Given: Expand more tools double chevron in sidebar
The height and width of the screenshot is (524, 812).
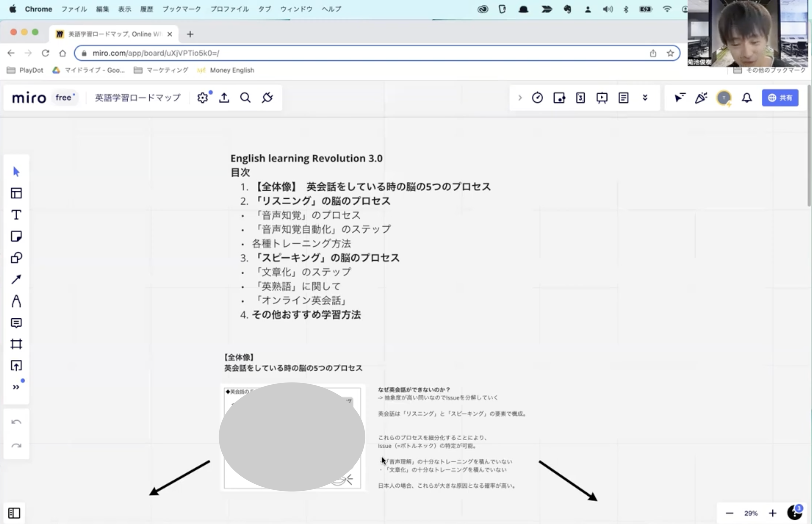Looking at the screenshot, I should click(x=16, y=387).
